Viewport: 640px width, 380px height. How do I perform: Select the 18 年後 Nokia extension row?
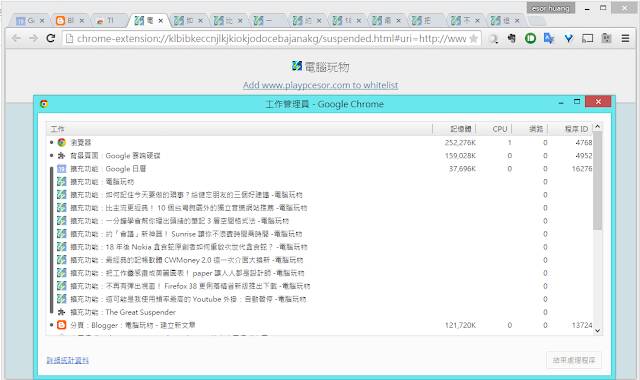320,247
